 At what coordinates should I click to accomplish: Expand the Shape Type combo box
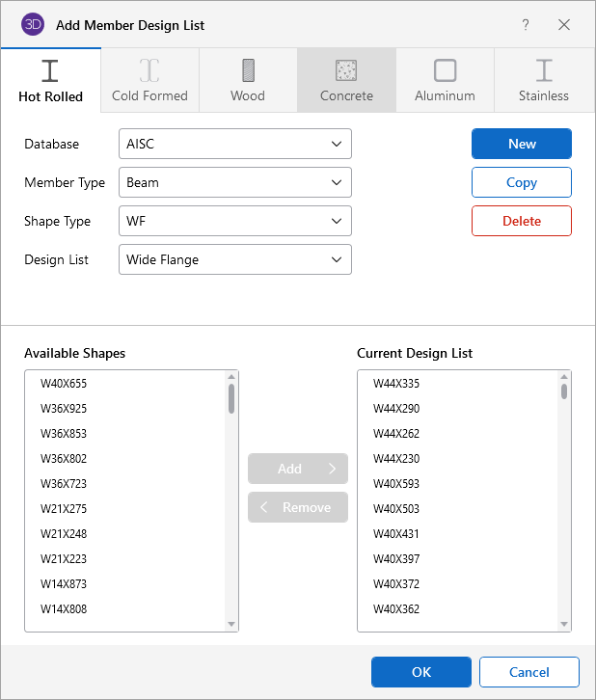[234, 221]
